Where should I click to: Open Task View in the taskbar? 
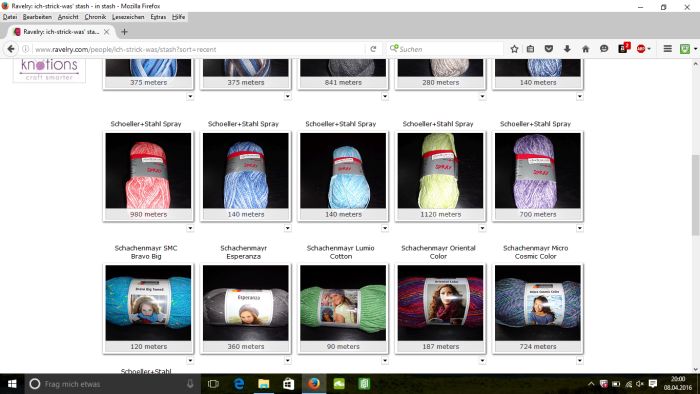213,384
